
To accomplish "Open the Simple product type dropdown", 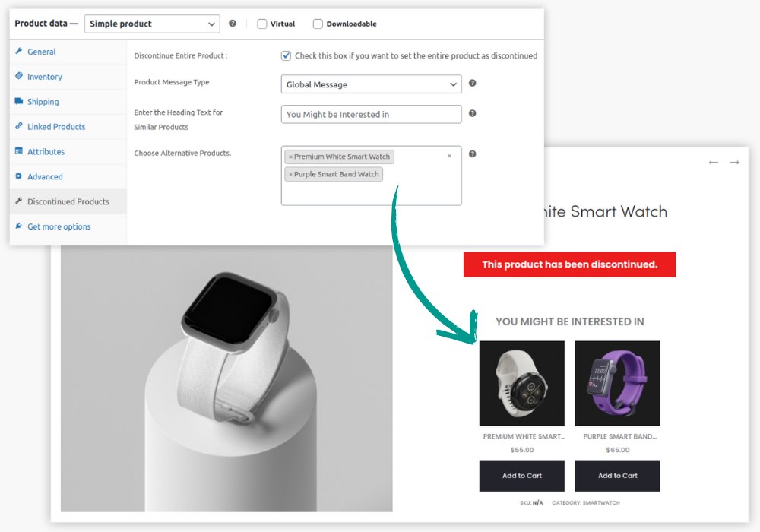I will pos(152,24).
